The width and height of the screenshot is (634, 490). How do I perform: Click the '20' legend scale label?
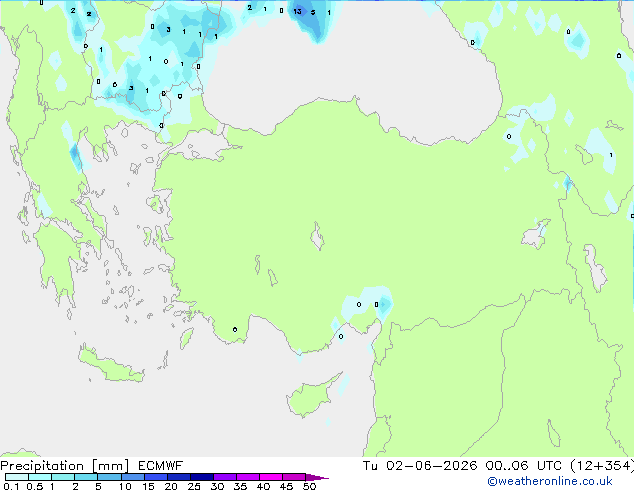[x=171, y=486]
